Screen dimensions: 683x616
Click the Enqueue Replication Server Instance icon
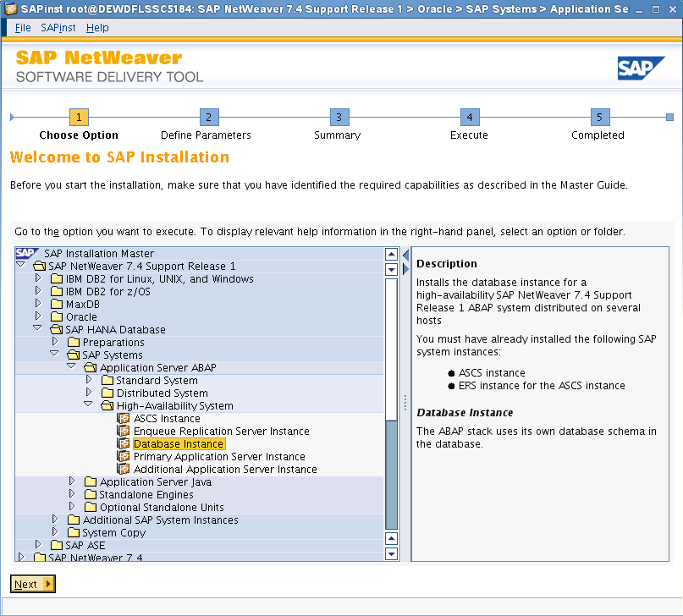point(124,431)
